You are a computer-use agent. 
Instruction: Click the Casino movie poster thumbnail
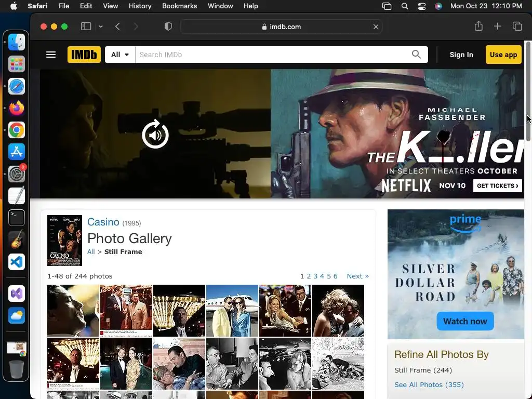[x=64, y=240]
